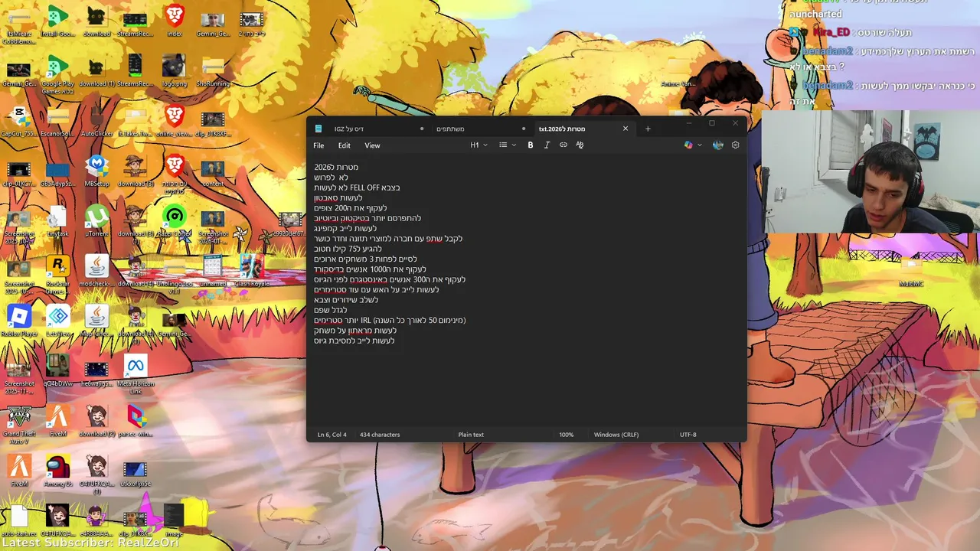Click the 434 characters count
This screenshot has height=551, width=980.
click(x=380, y=435)
